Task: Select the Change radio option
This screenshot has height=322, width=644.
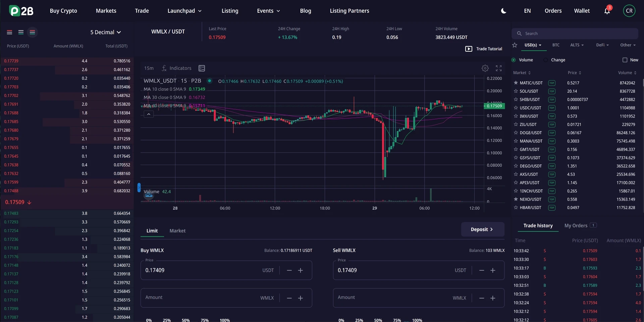Action: point(546,60)
